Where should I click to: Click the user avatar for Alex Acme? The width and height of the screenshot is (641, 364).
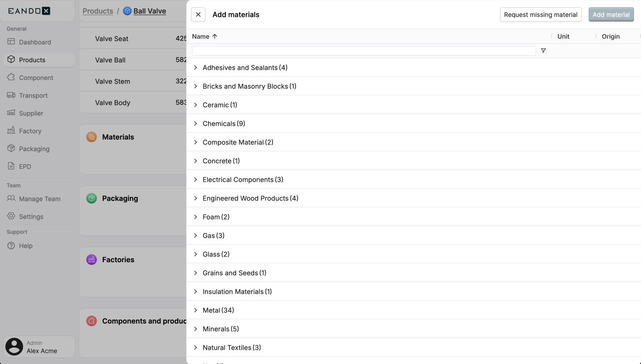(x=14, y=347)
